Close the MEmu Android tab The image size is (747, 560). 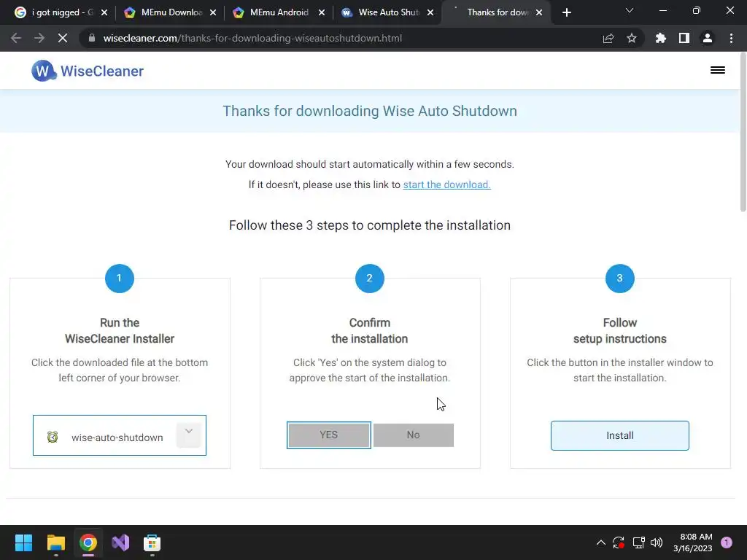tap(322, 12)
